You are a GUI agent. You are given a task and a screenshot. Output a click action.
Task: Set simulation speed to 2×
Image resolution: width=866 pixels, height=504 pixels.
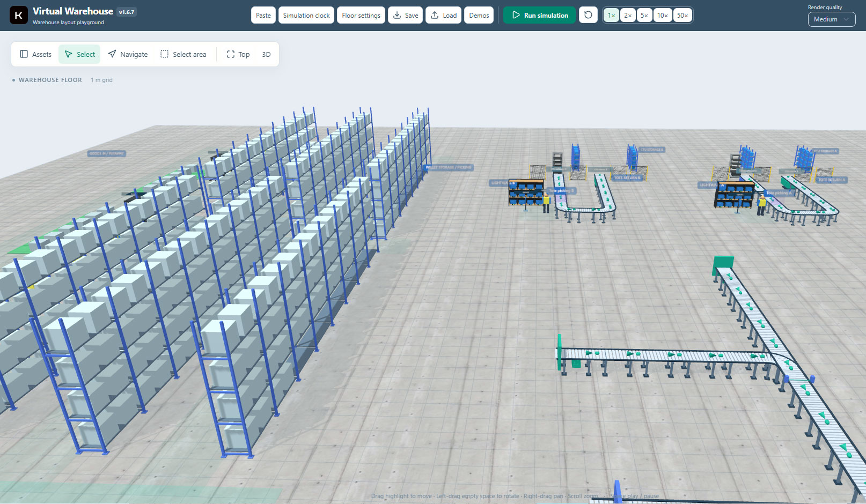tap(628, 15)
